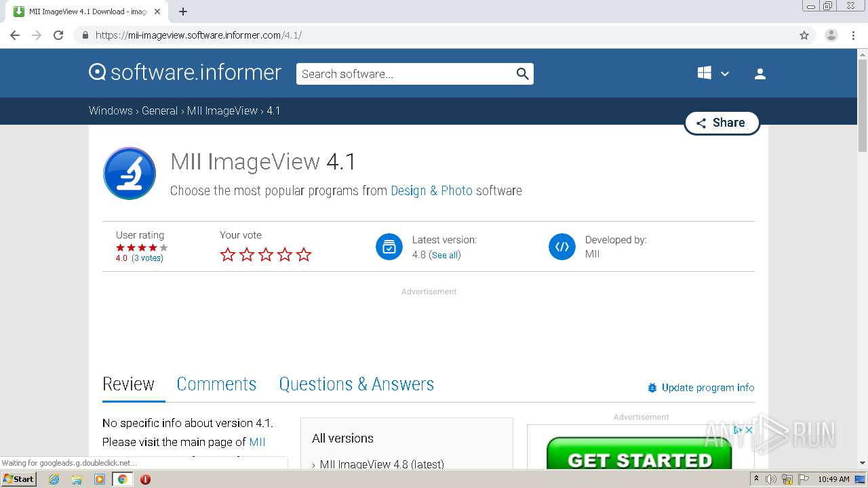Switch to the Comments tab
The height and width of the screenshot is (488, 868).
coord(216,384)
